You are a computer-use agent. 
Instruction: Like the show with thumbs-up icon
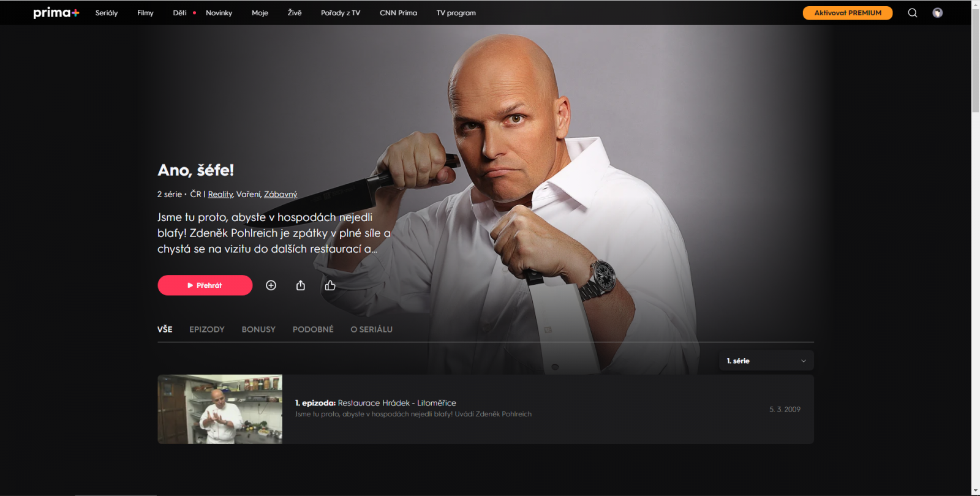(330, 285)
